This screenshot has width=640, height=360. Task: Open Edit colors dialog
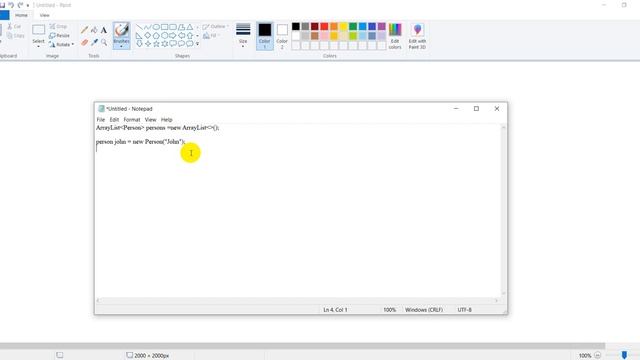click(395, 36)
